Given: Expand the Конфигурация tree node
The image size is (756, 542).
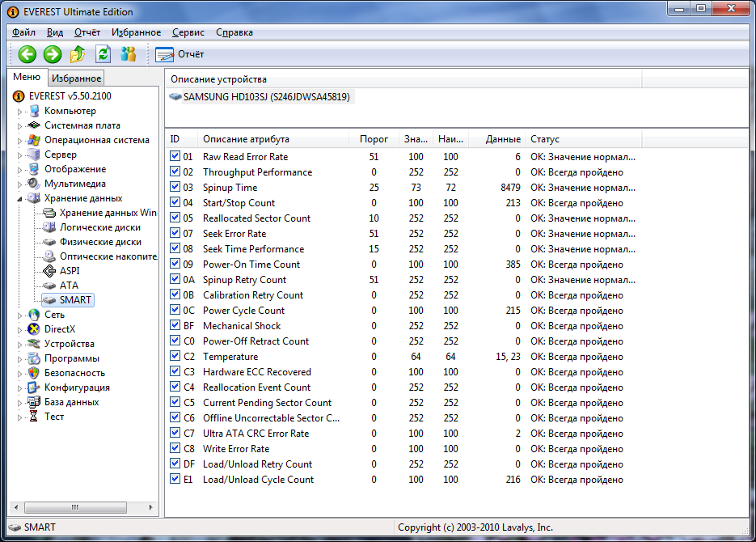Looking at the screenshot, I should click(19, 388).
